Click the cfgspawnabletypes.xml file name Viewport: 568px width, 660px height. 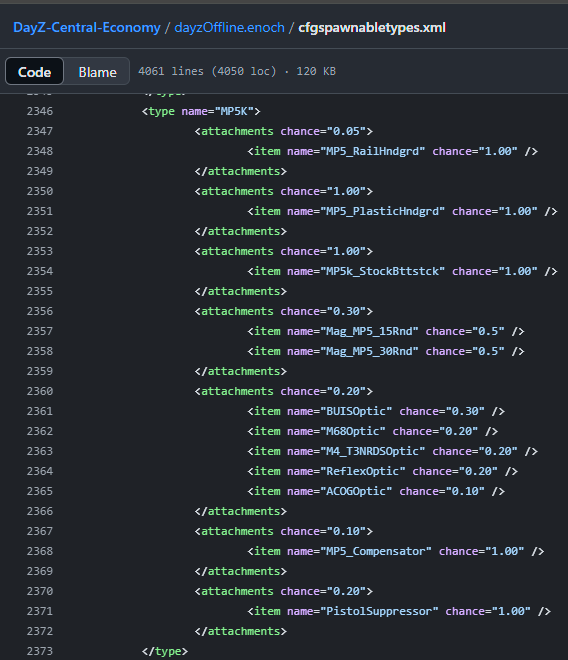(x=372, y=28)
